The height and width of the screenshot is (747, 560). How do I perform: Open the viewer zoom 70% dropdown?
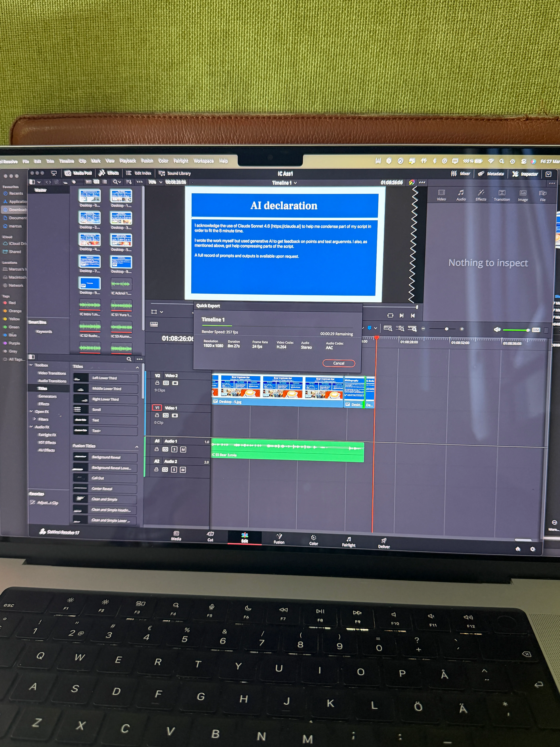156,182
